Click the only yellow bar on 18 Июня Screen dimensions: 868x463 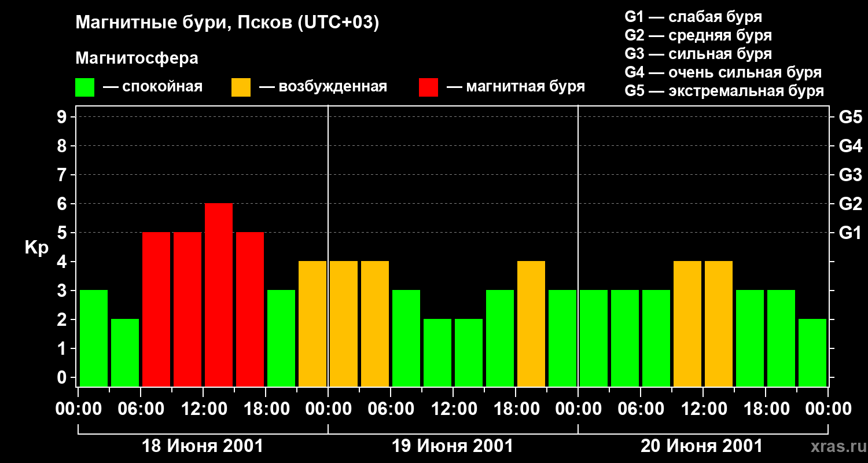tap(312, 324)
